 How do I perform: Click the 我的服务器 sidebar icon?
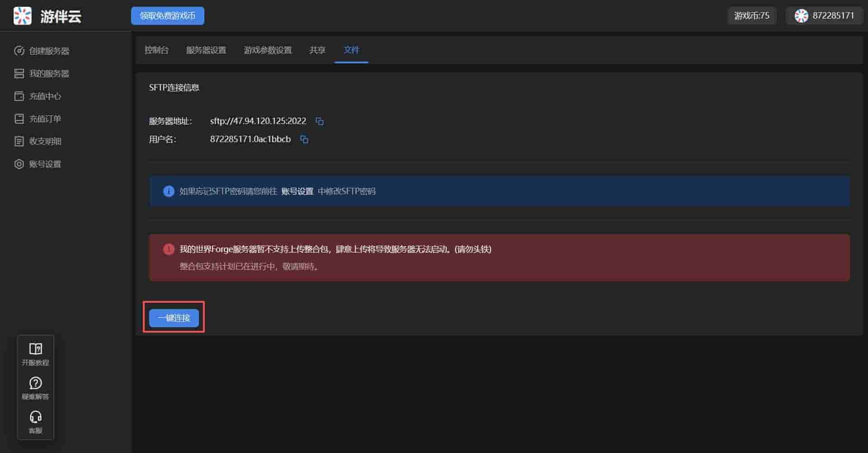(x=19, y=73)
